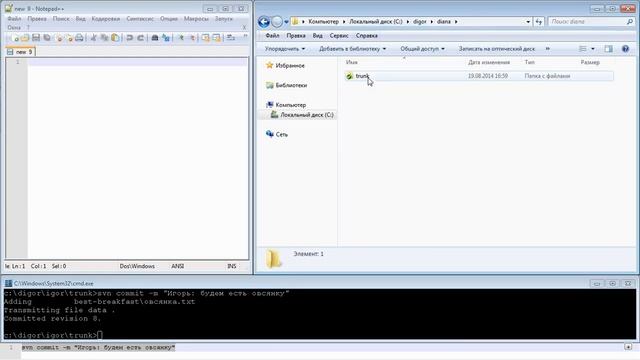Click the Refresh button beside address bar

(x=539, y=22)
